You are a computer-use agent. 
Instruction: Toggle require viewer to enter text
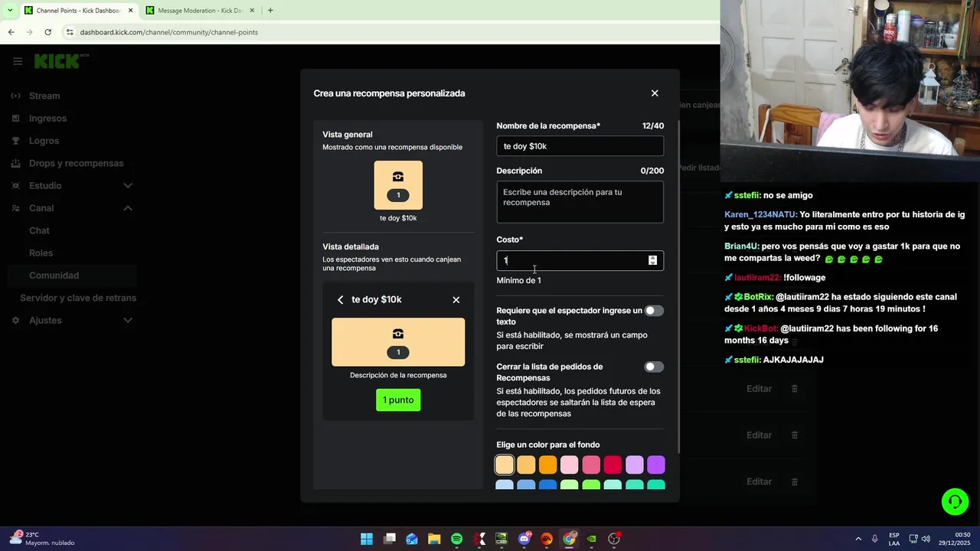(x=654, y=311)
